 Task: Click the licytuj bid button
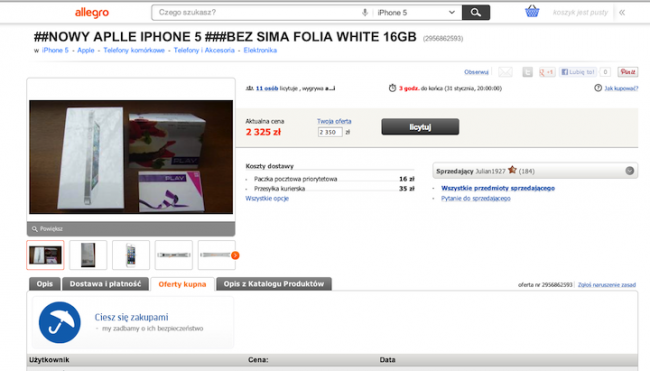point(420,127)
